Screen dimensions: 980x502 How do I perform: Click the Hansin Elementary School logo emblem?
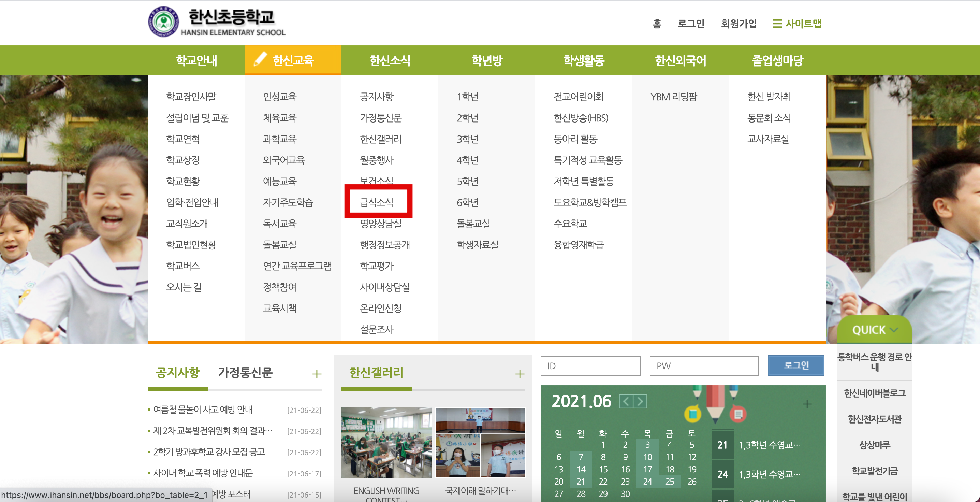[x=163, y=22]
